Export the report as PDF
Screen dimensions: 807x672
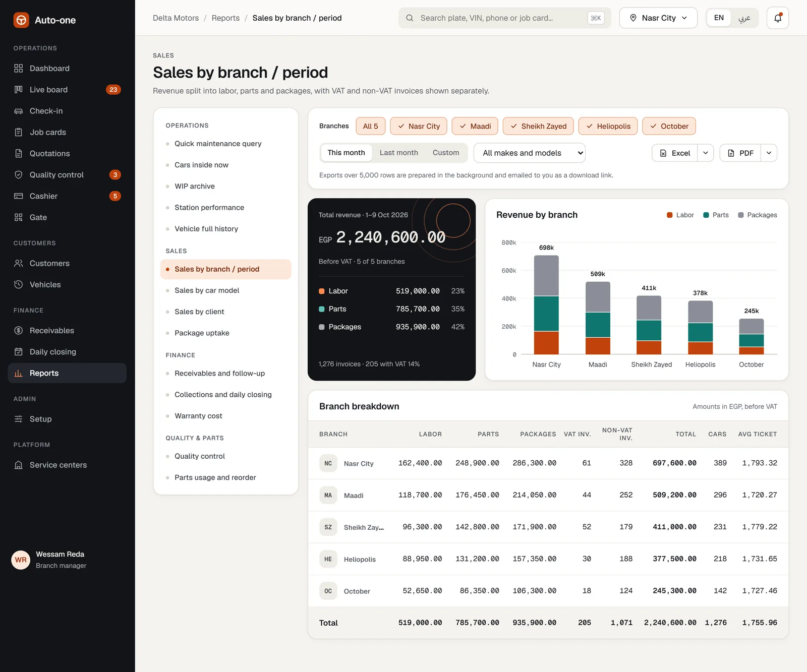[740, 153]
